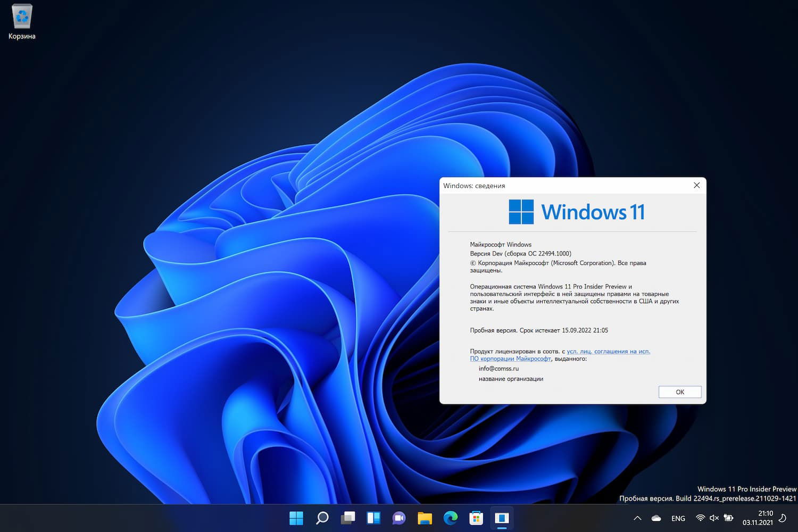Open the Microsoft license agreement link
Screen dimensions: 798x532
pyautogui.click(x=608, y=351)
